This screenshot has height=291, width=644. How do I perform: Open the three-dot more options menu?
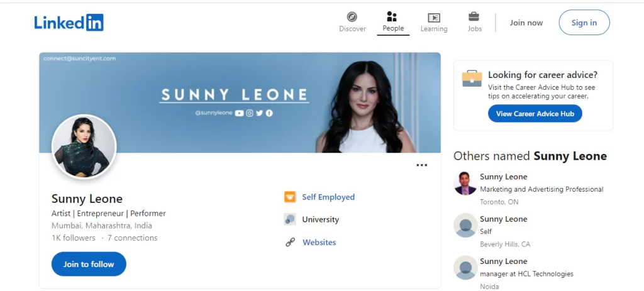(x=421, y=165)
